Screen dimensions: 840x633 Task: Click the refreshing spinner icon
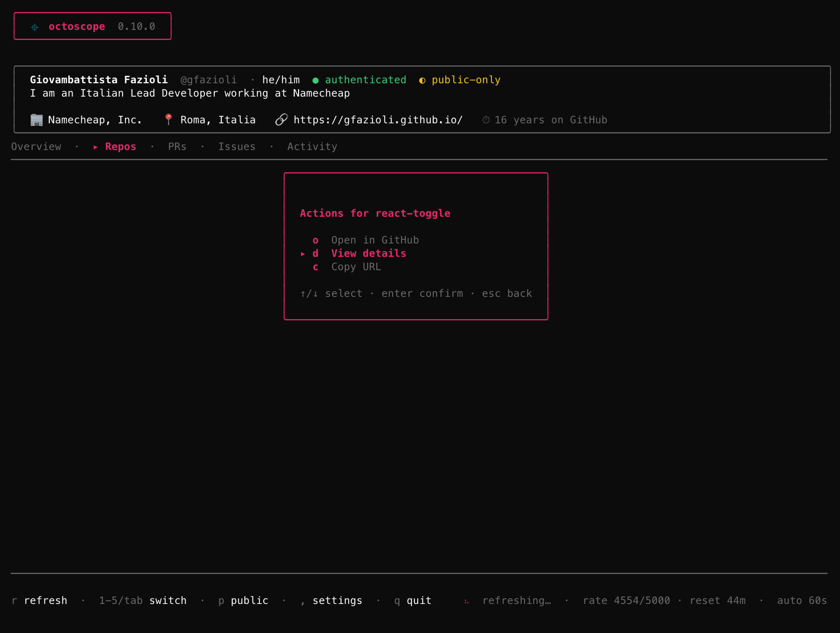pyautogui.click(x=466, y=601)
